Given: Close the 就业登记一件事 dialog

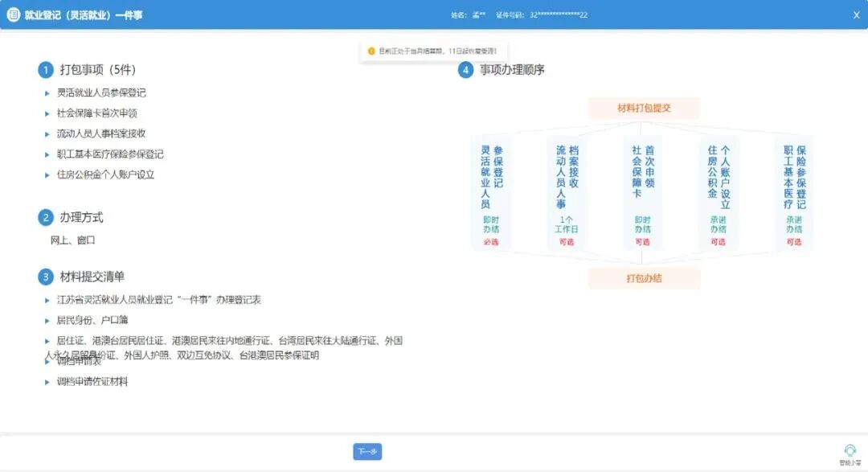Looking at the screenshot, I should (856, 15).
